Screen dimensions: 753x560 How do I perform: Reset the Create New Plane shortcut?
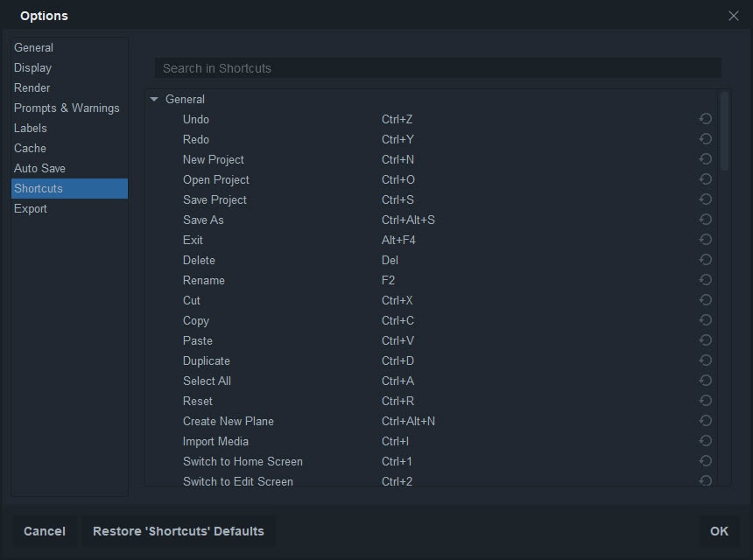point(706,421)
